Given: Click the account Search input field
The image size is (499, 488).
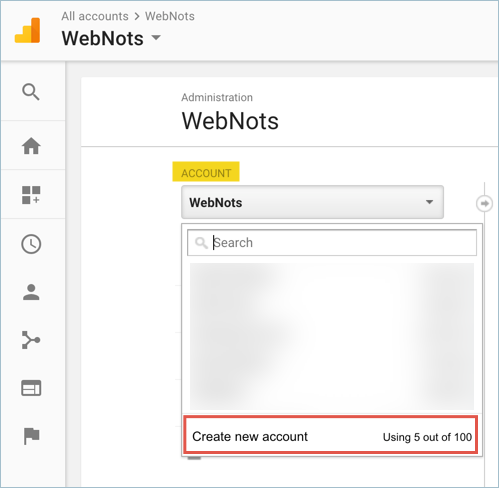Looking at the screenshot, I should (x=332, y=243).
